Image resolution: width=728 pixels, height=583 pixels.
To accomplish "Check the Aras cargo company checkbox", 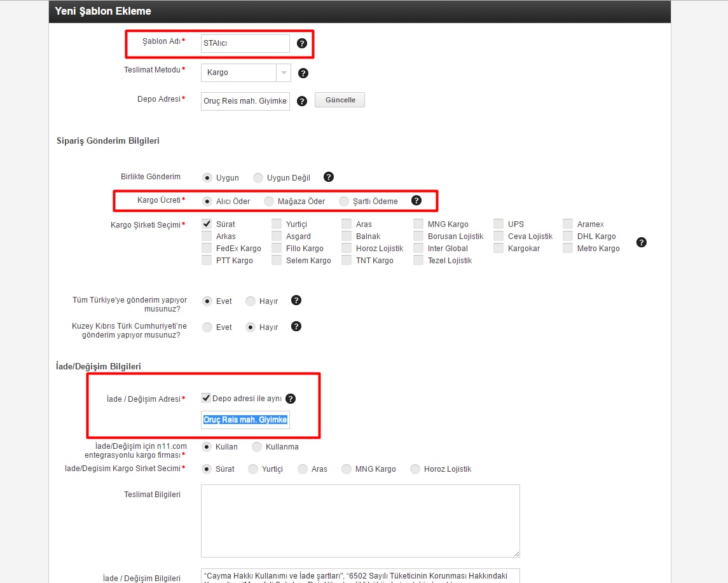I will [x=347, y=224].
